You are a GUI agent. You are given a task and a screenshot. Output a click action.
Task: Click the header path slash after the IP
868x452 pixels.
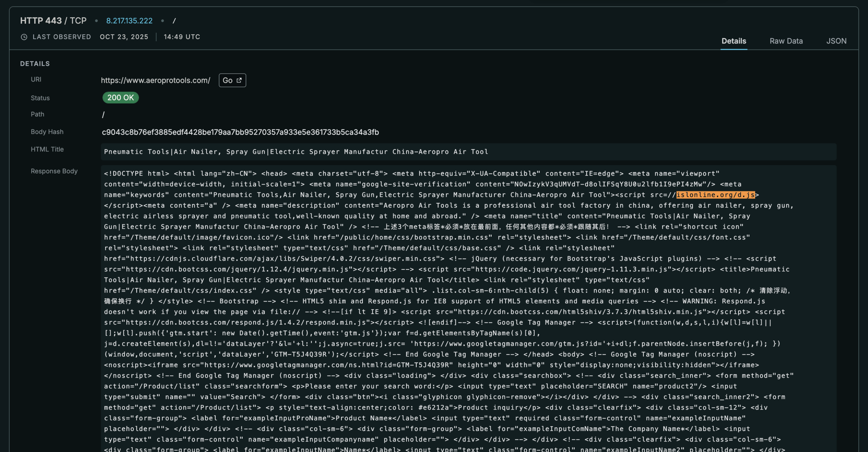[175, 21]
